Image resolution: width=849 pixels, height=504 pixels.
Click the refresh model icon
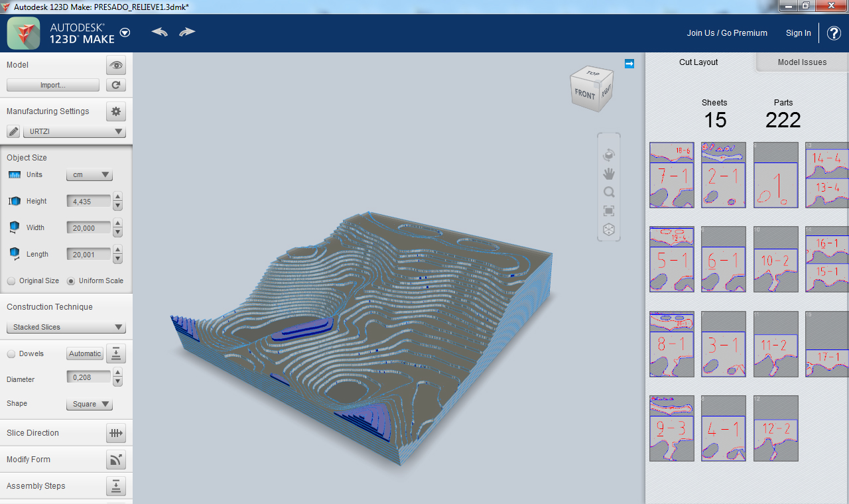(x=116, y=85)
